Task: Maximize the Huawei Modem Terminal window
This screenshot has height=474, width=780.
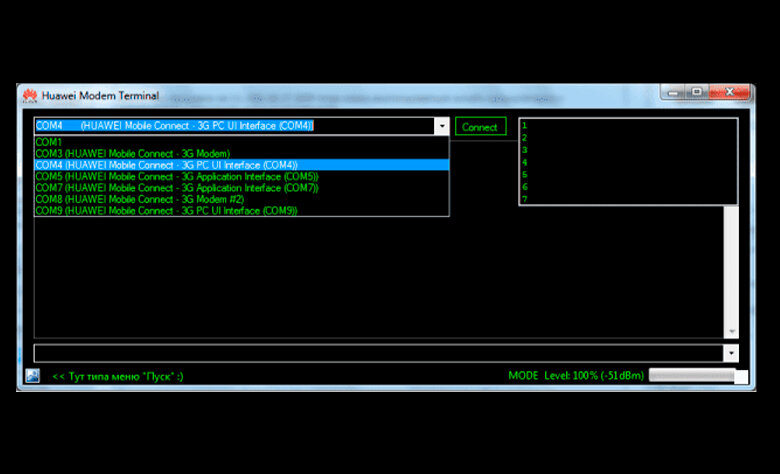Action: [696, 93]
